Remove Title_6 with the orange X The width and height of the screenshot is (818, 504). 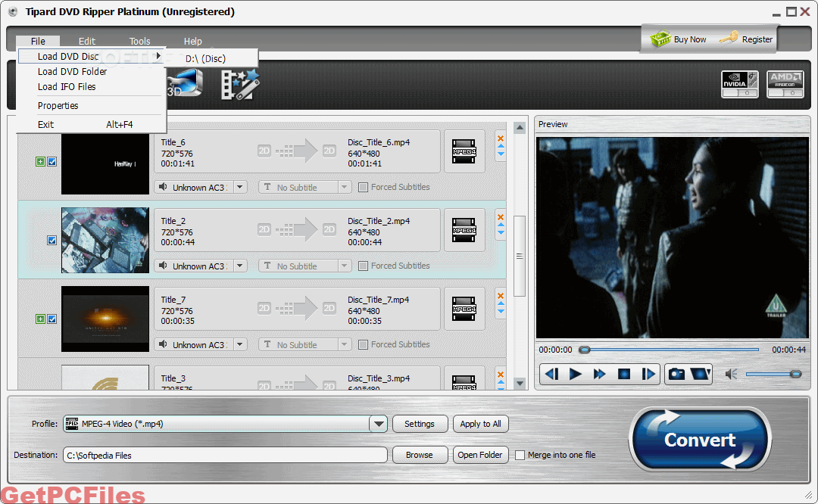[x=501, y=138]
